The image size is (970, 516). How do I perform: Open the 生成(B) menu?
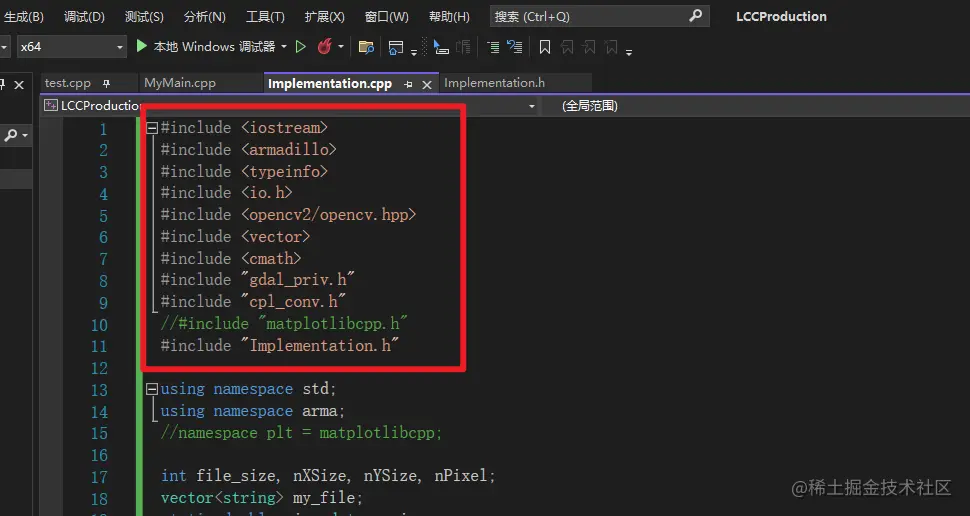tap(24, 17)
